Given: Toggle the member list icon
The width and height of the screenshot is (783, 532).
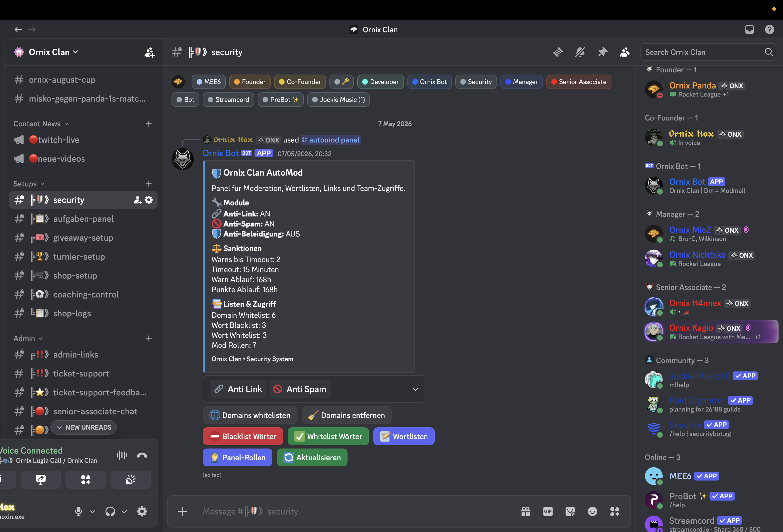Looking at the screenshot, I should [x=625, y=52].
